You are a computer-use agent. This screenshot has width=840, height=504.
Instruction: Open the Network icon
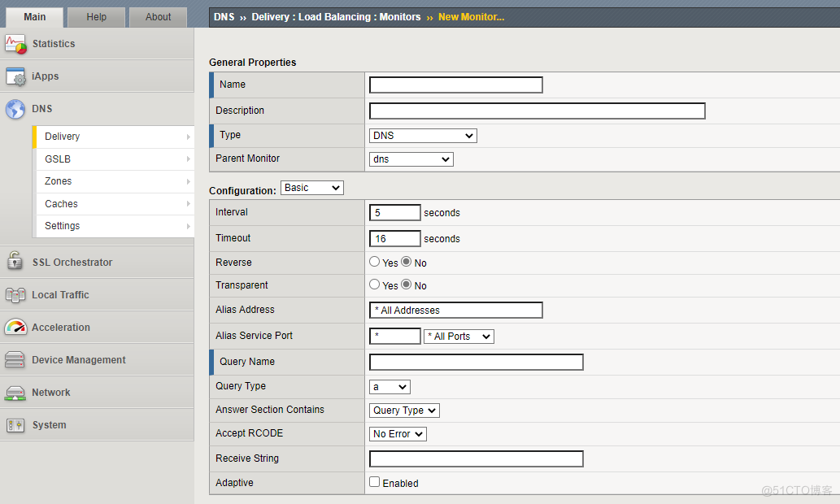15,393
